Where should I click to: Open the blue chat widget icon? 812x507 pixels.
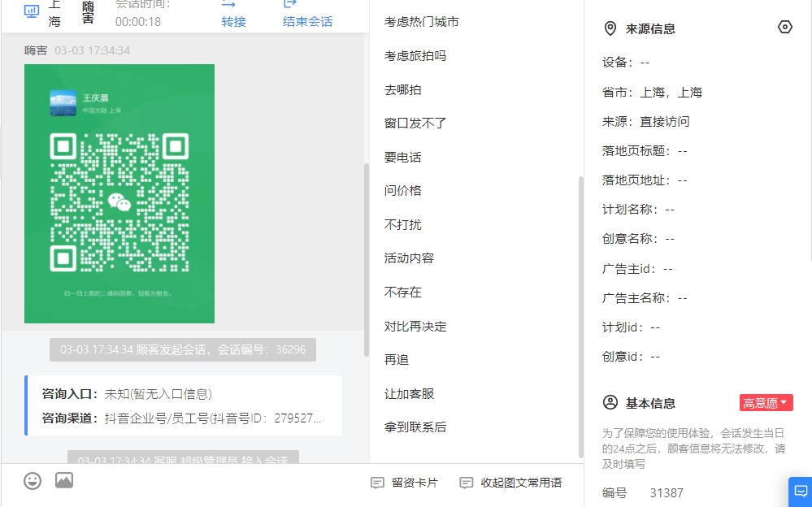pos(801,491)
